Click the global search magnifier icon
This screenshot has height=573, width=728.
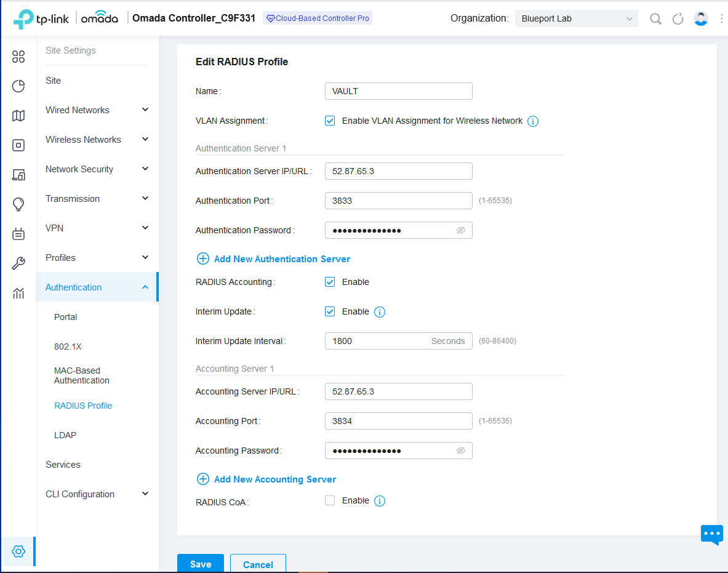[x=656, y=19]
